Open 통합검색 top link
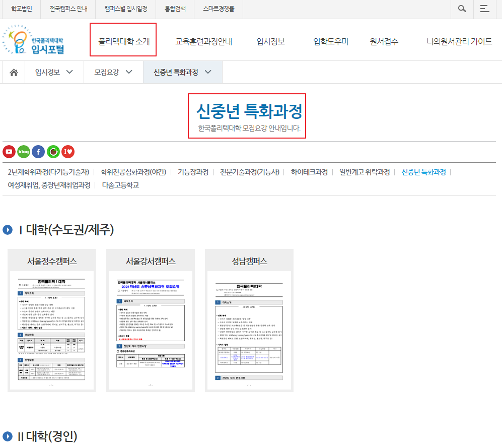 (175, 9)
